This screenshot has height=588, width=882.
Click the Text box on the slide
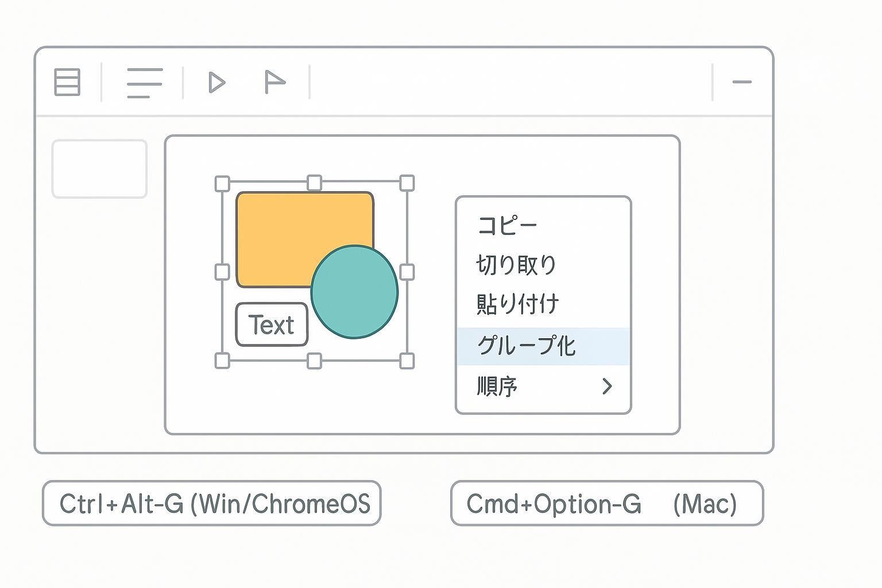point(272,325)
